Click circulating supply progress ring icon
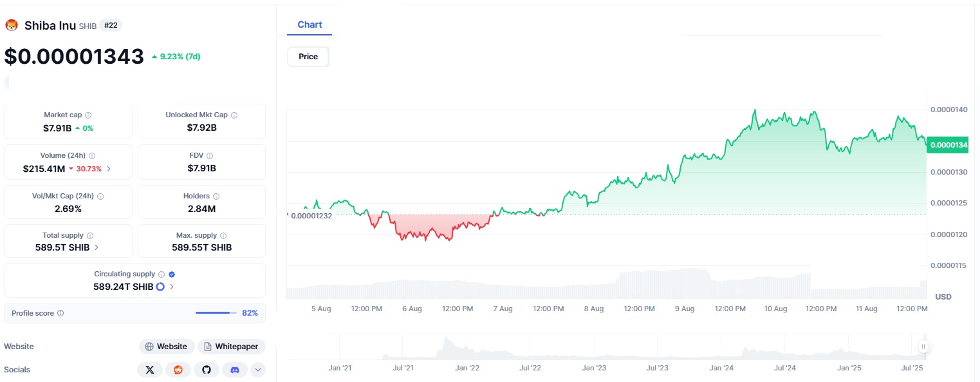 click(x=160, y=287)
